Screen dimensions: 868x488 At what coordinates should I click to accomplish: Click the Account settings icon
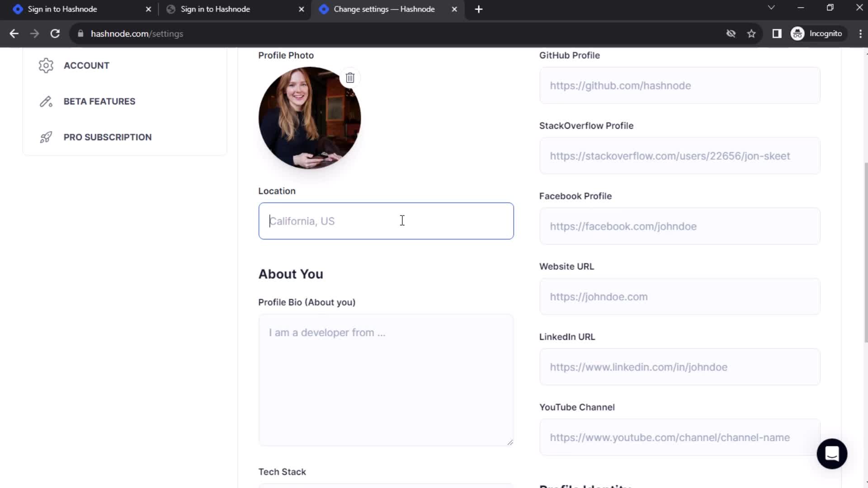pyautogui.click(x=46, y=65)
